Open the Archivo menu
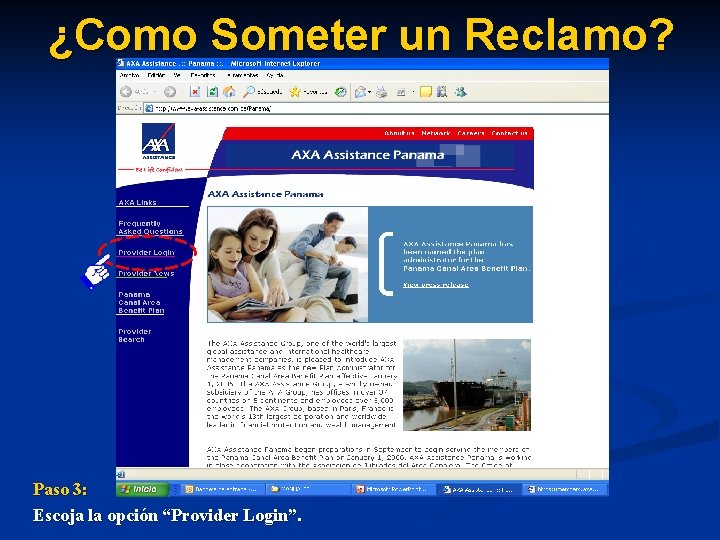Screen dimensions: 720x540 (129, 75)
